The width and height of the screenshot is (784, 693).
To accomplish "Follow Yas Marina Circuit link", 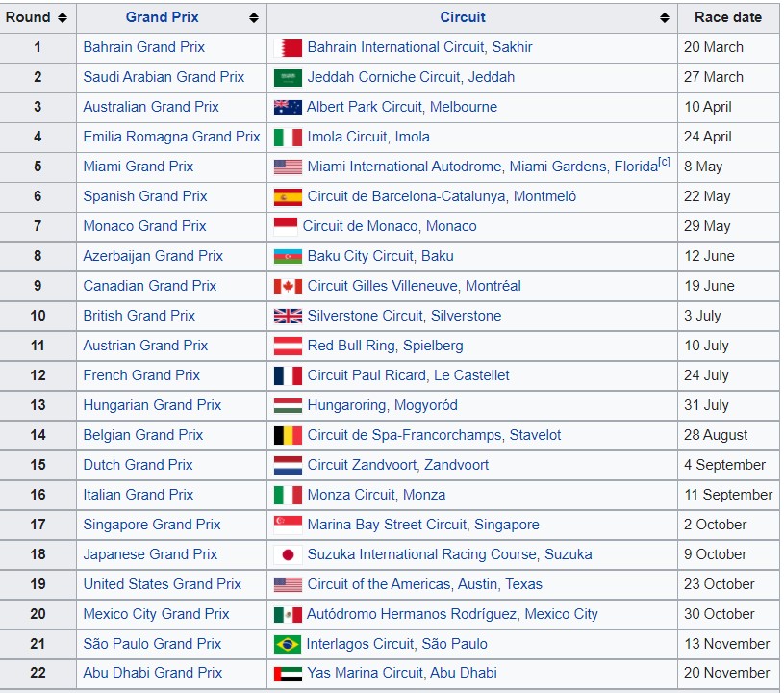I will click(x=365, y=673).
